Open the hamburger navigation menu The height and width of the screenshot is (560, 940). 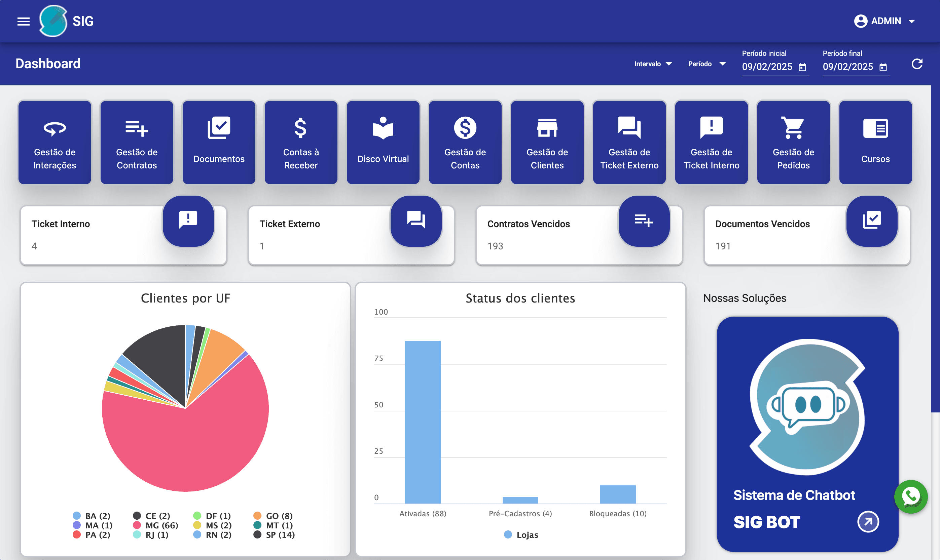pyautogui.click(x=24, y=21)
